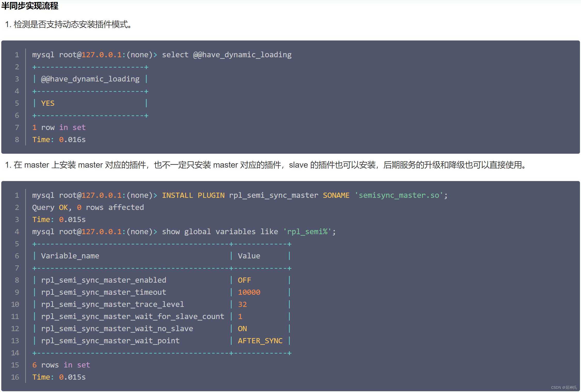Screen dimensions: 581x392
Task: Click the YES value in the first code block
Action: (48, 103)
